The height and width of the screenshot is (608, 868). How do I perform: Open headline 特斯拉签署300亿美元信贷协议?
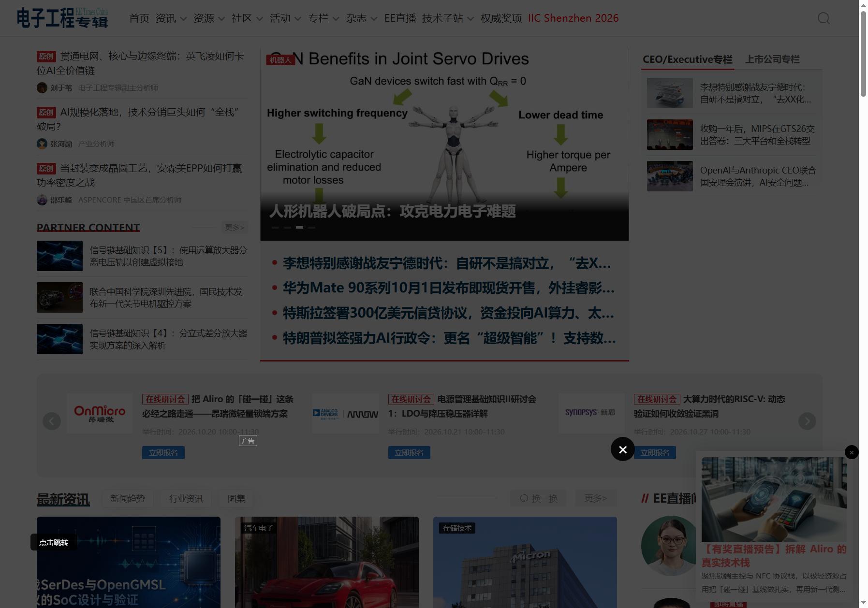[x=448, y=313]
